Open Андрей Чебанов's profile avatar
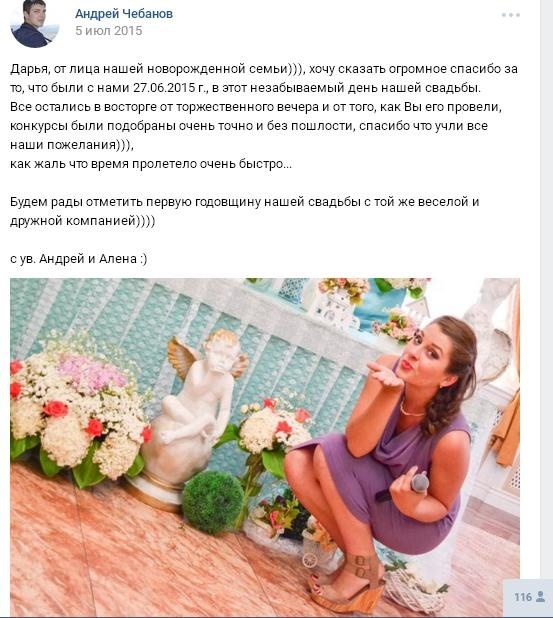 point(35,24)
